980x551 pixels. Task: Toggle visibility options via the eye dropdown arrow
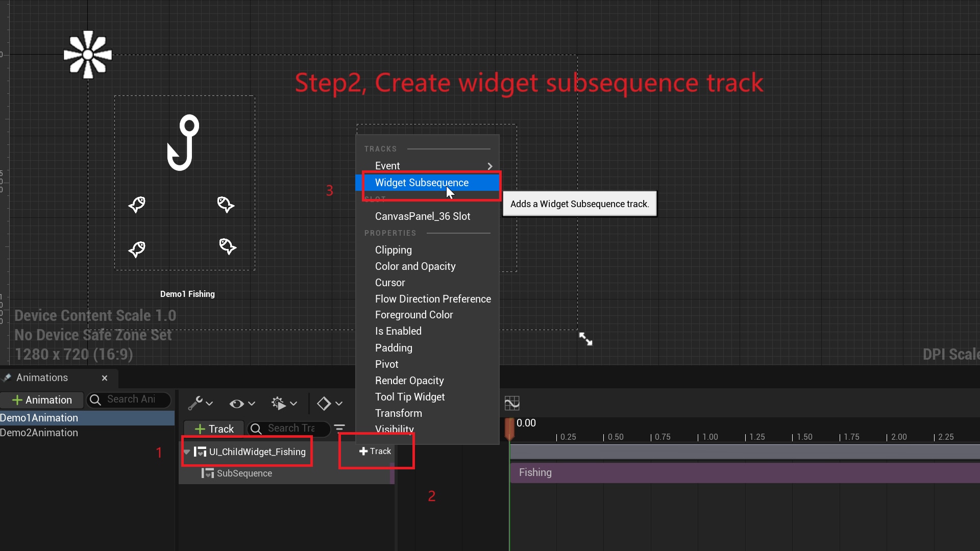(251, 404)
